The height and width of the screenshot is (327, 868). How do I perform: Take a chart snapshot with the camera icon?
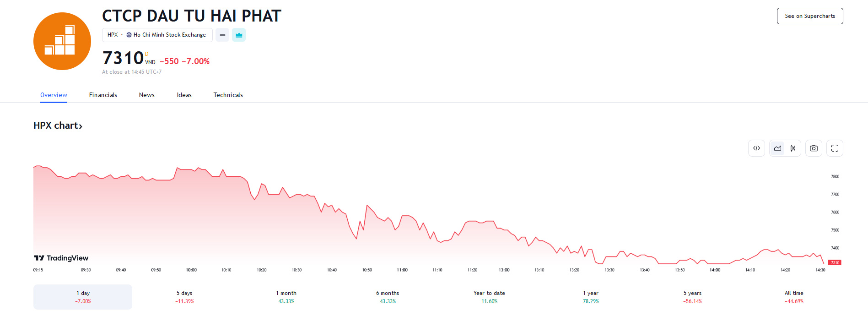point(814,148)
